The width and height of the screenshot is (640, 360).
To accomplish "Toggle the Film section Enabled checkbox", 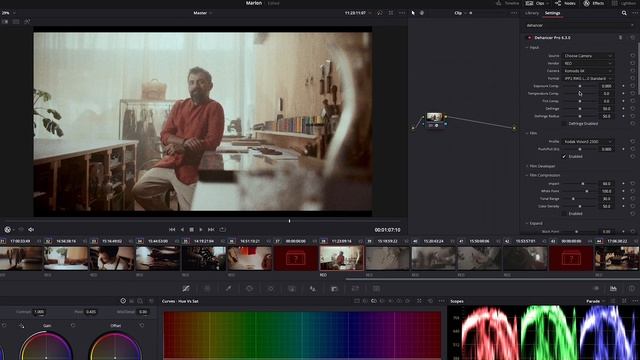I will pos(564,156).
